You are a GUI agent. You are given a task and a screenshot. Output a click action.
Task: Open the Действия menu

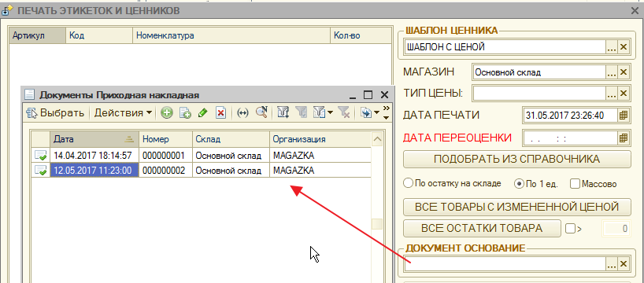pyautogui.click(x=123, y=112)
